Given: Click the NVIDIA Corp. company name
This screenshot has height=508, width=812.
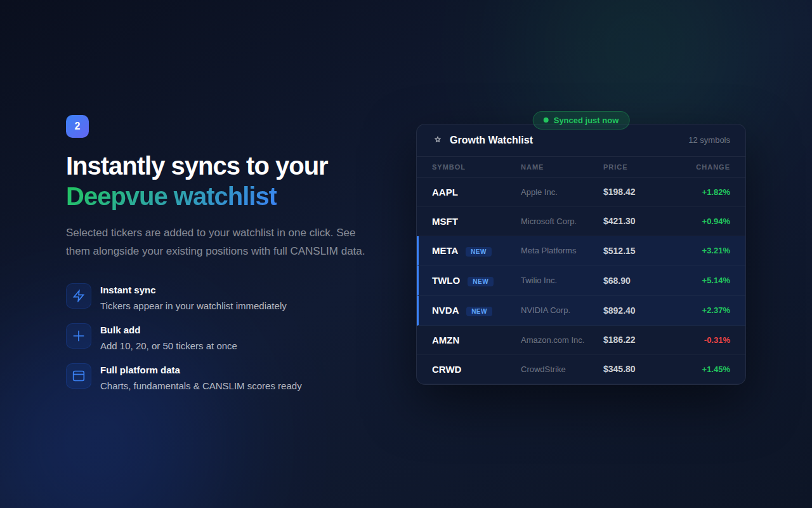Looking at the screenshot, I should 546,311.
